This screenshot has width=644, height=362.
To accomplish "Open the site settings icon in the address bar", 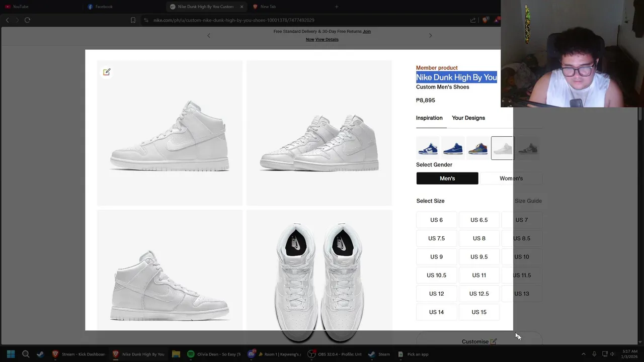I will tap(146, 20).
